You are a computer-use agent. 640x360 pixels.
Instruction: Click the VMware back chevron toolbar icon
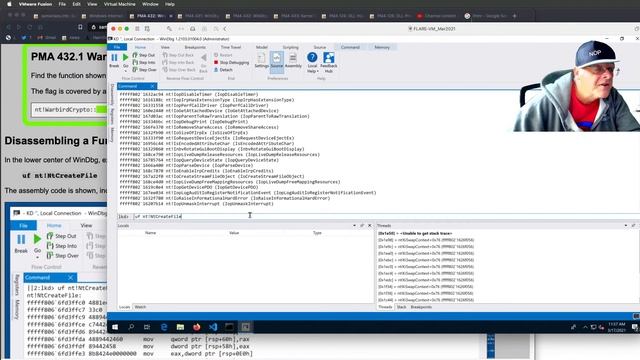(x=225, y=29)
